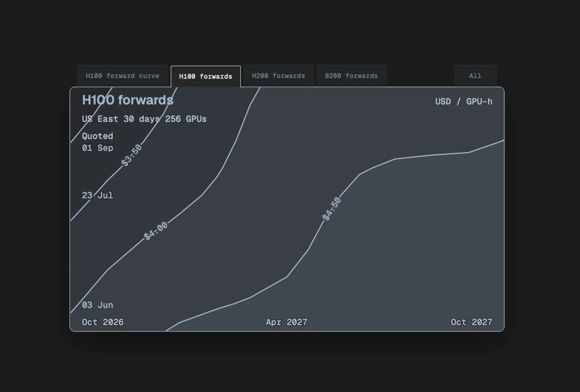Switch to the B200 forwards tab

pyautogui.click(x=352, y=76)
